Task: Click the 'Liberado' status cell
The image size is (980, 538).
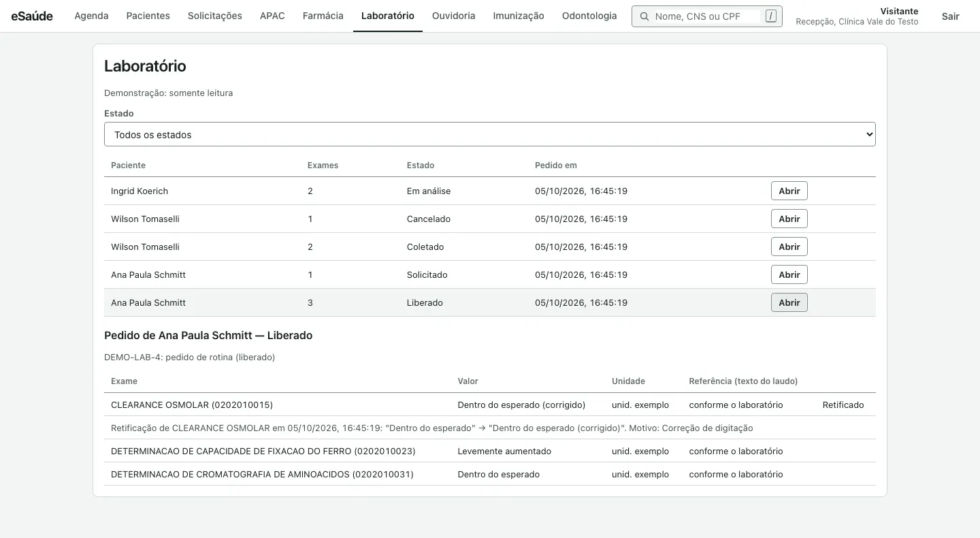Action: (425, 302)
